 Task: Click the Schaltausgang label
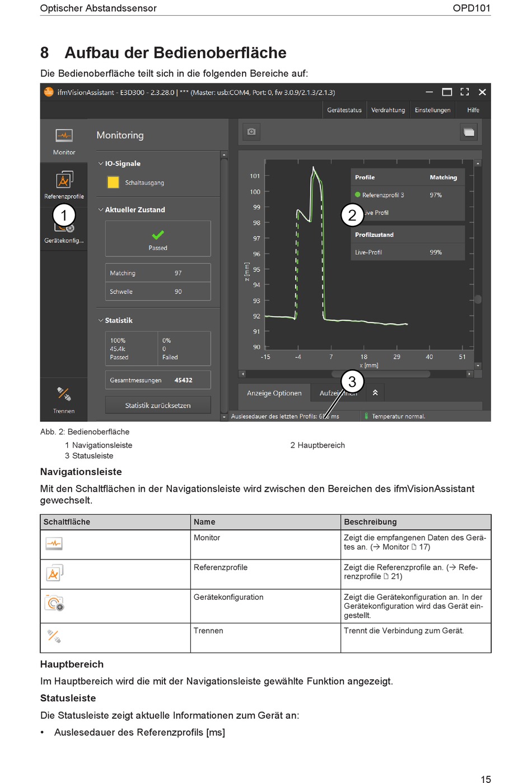click(x=144, y=183)
